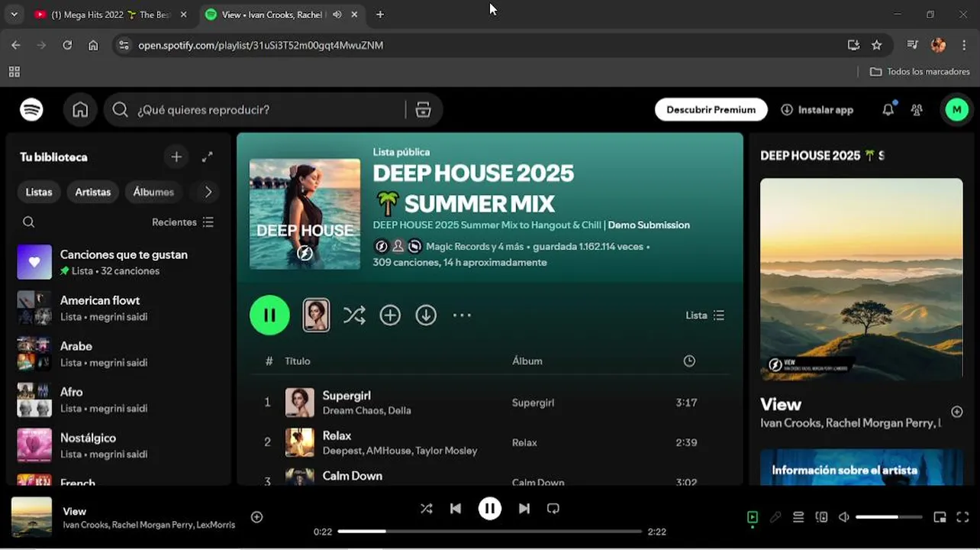Open Canciones que te gustan playlist
980x550 pixels.
tap(120, 262)
